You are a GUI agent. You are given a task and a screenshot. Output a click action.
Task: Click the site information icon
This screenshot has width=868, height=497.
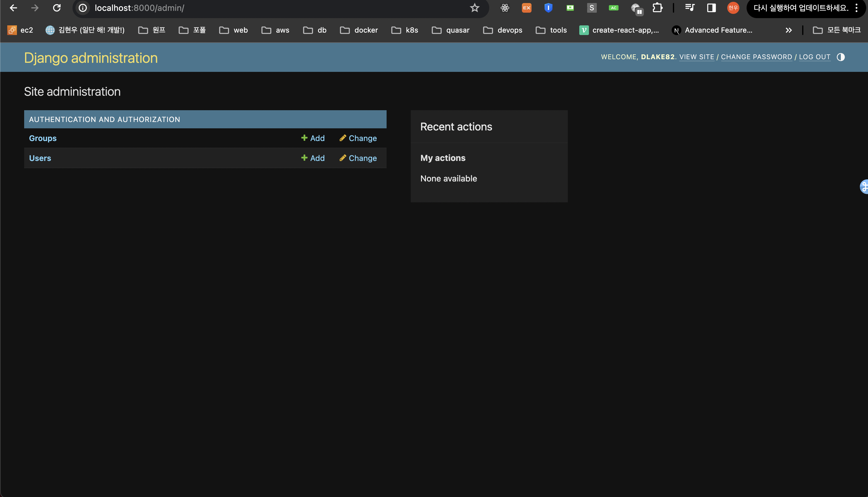point(82,8)
